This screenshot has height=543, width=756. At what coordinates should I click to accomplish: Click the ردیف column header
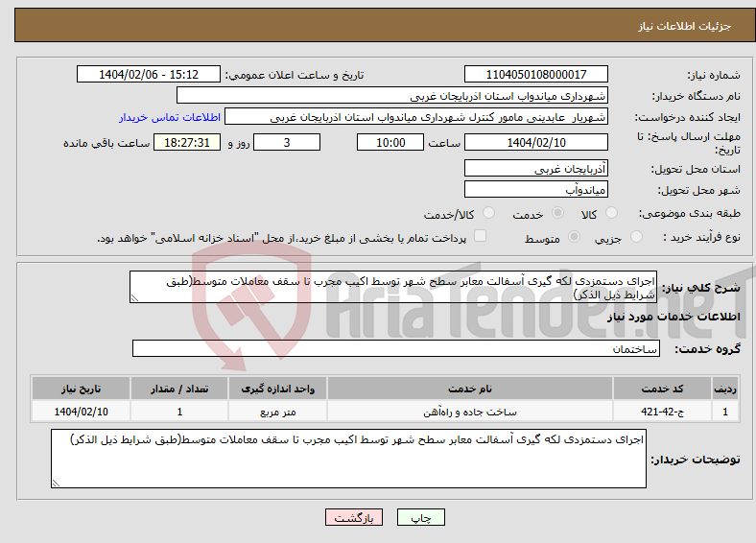(725, 389)
